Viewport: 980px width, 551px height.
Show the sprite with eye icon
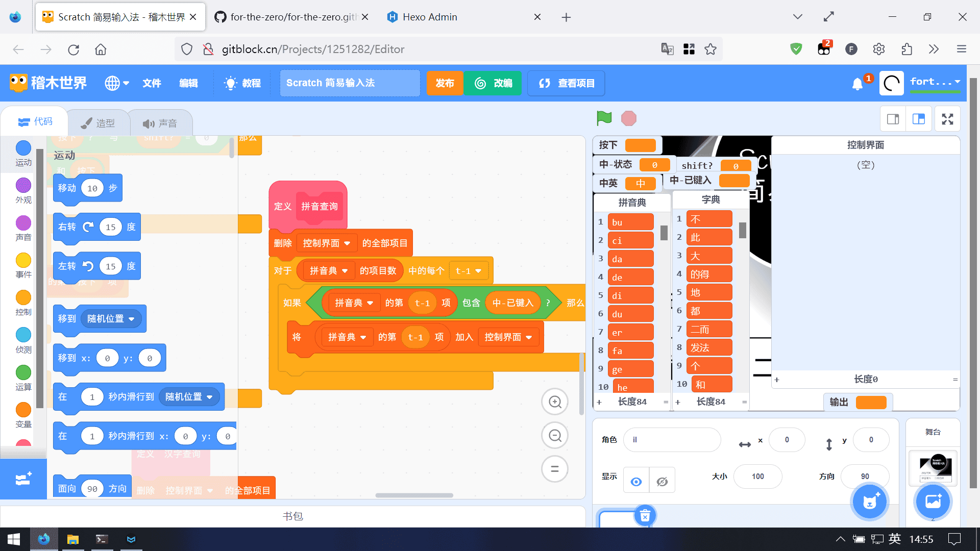[x=636, y=482]
